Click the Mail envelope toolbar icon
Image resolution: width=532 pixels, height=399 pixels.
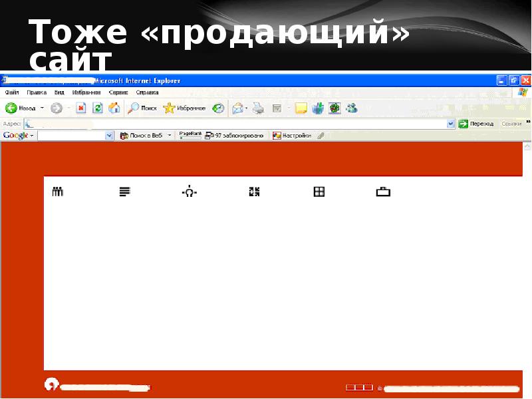click(237, 108)
